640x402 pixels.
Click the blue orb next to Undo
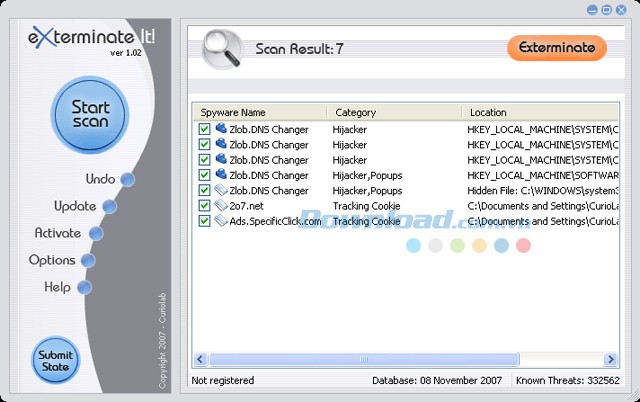coord(128,180)
